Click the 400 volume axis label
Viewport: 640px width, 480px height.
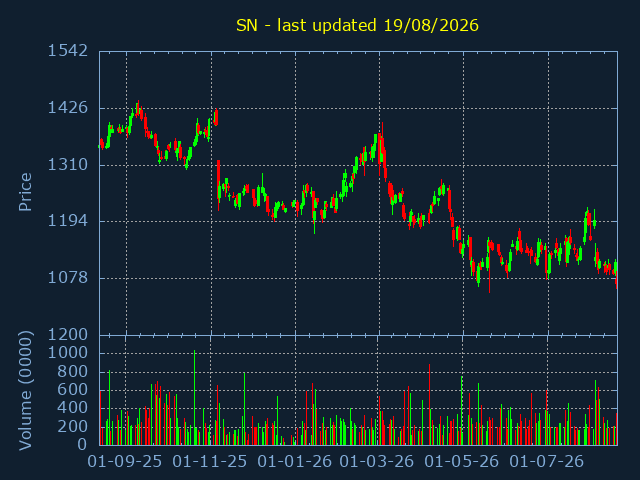tap(73, 408)
